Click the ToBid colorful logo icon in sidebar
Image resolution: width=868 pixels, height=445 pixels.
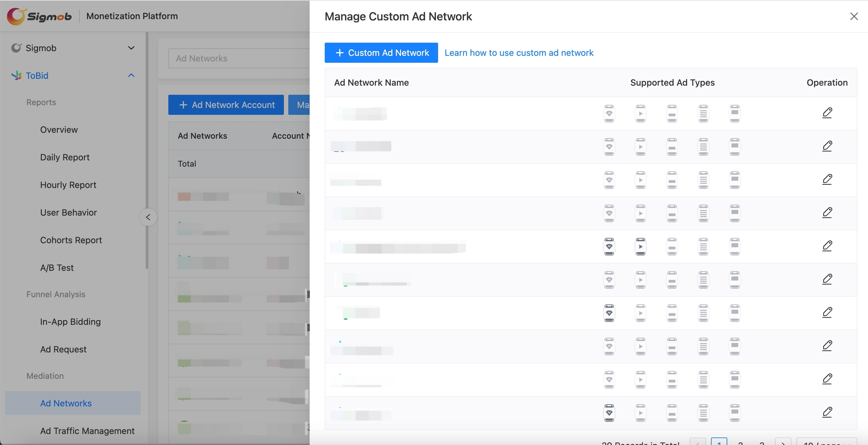click(x=16, y=75)
